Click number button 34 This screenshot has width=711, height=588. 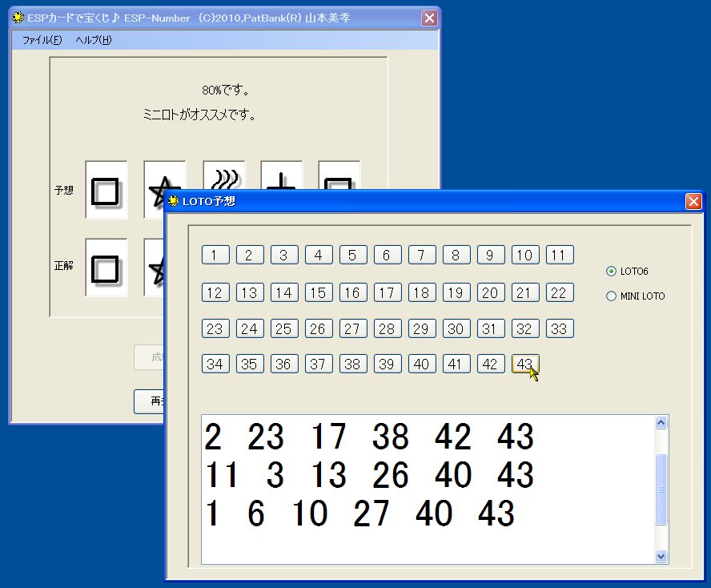(215, 364)
